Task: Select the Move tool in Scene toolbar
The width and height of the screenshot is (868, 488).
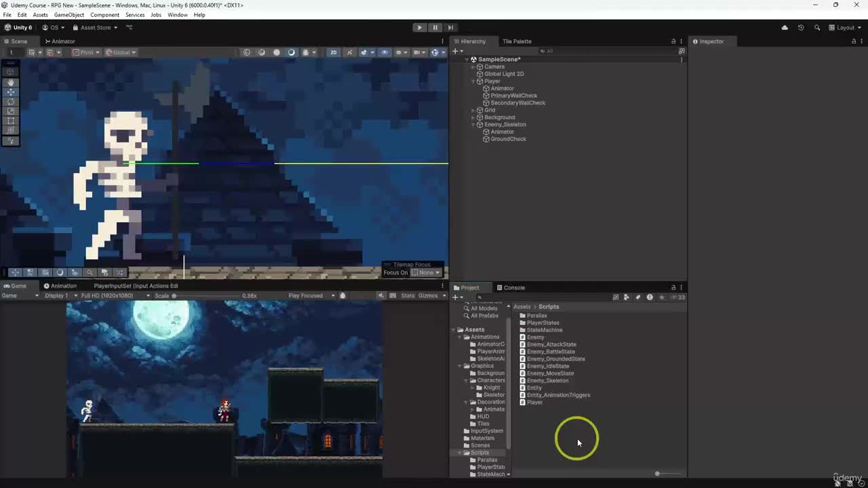Action: pyautogui.click(x=10, y=91)
